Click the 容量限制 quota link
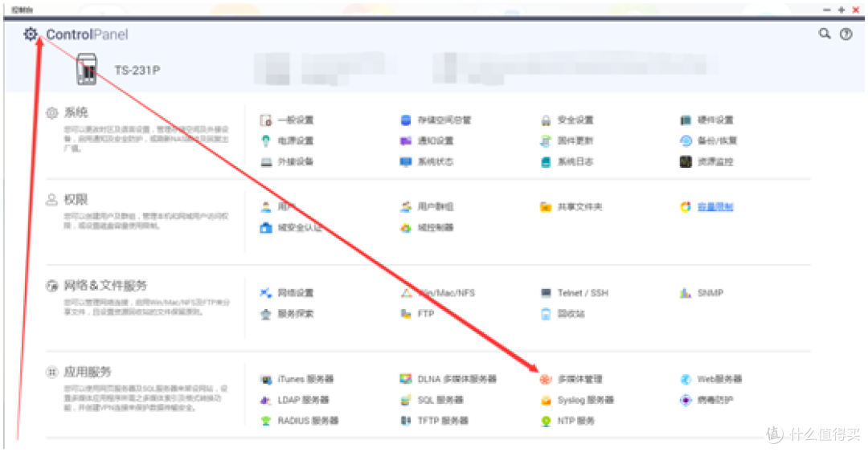Viewport: 868px width, 452px height. click(714, 207)
